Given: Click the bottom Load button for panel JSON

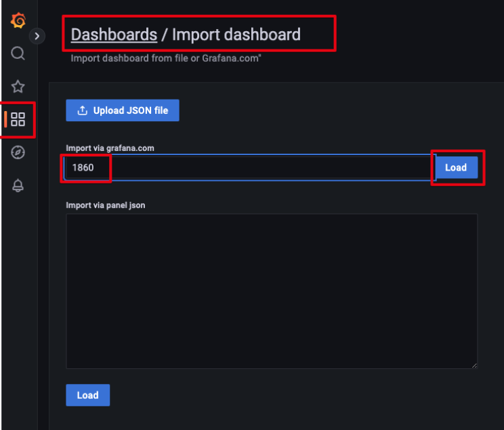Looking at the screenshot, I should tap(88, 395).
